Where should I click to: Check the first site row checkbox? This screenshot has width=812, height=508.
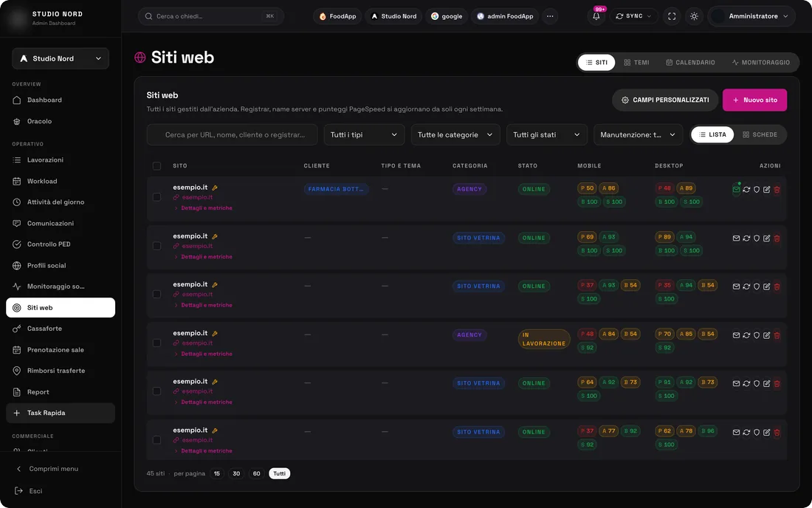156,197
